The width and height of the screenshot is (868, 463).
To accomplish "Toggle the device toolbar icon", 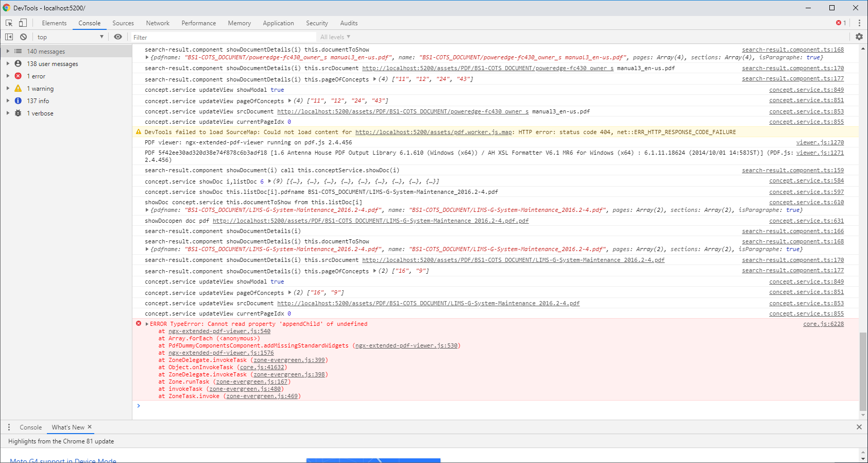I will pyautogui.click(x=23, y=23).
